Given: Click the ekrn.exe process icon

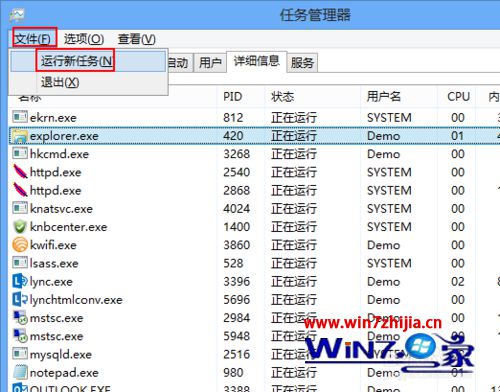Looking at the screenshot, I should (20, 117).
